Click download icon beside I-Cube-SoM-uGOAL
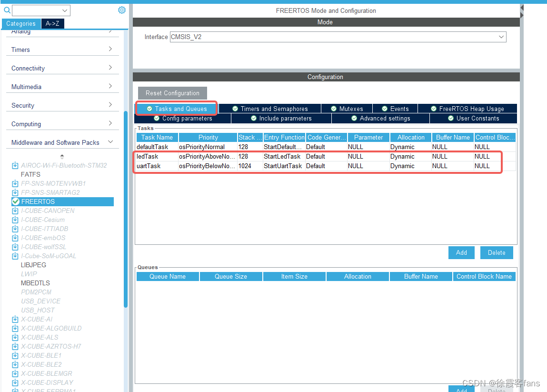547x392 pixels. [15, 256]
